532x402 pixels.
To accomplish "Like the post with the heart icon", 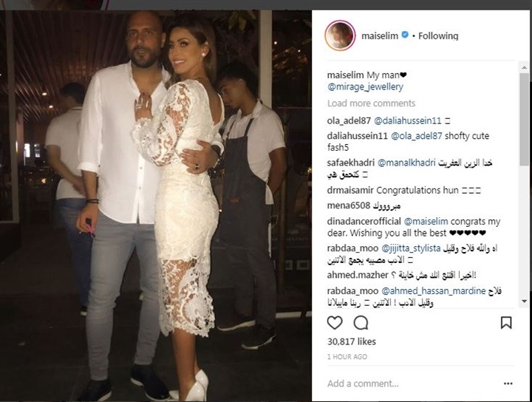I will [x=335, y=323].
